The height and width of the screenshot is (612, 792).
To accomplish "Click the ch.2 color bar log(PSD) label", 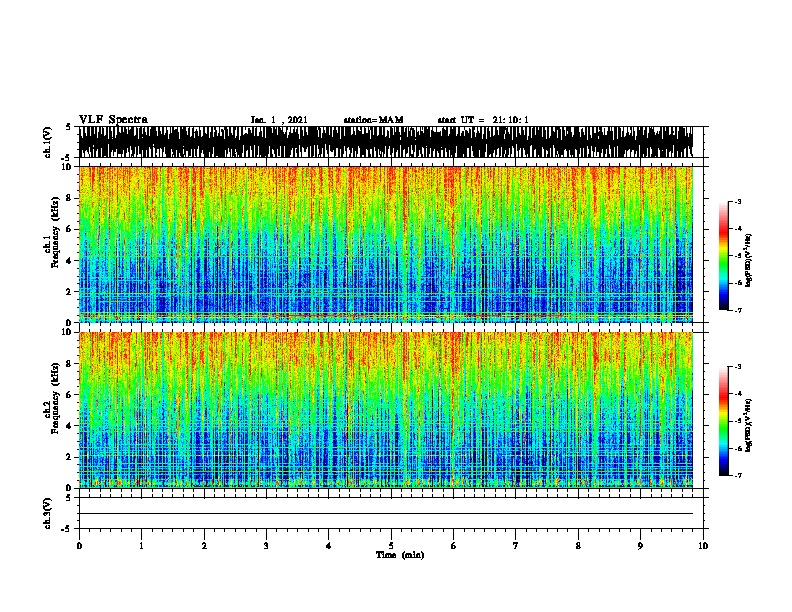I will tap(749, 425).
